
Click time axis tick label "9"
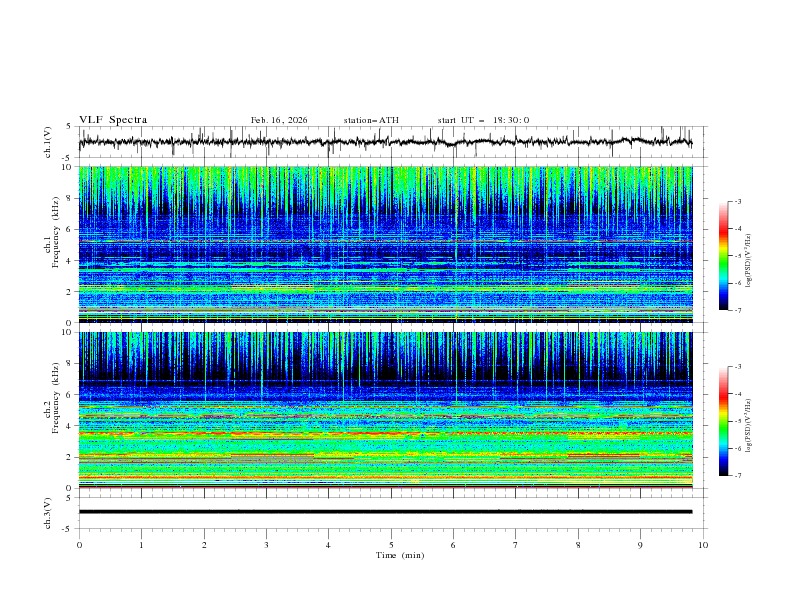tap(640, 545)
